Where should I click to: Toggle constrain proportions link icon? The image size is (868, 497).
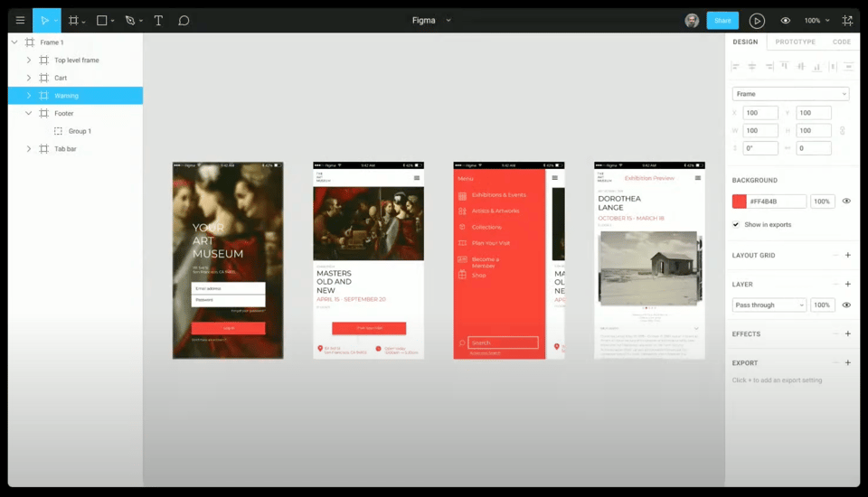pos(842,131)
